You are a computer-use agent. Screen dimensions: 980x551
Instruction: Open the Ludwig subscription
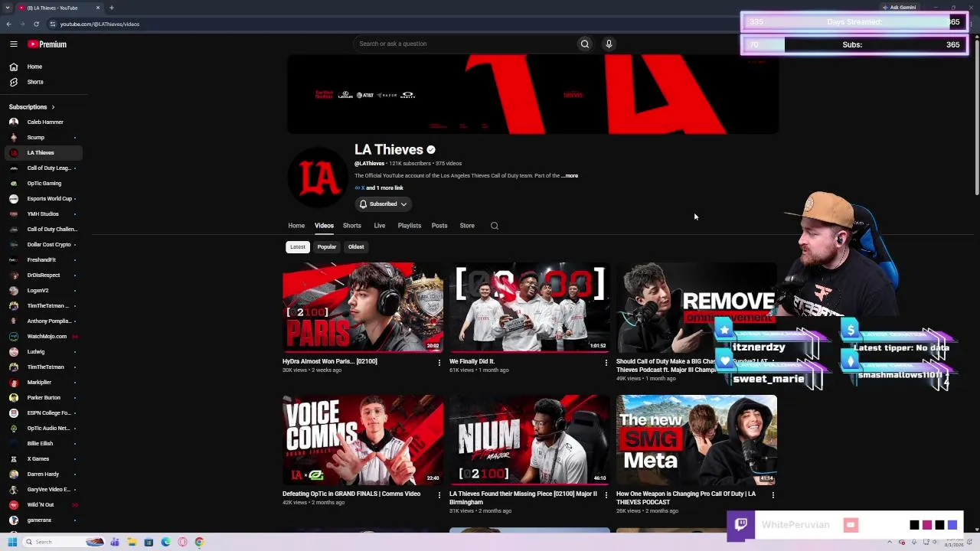43,352
